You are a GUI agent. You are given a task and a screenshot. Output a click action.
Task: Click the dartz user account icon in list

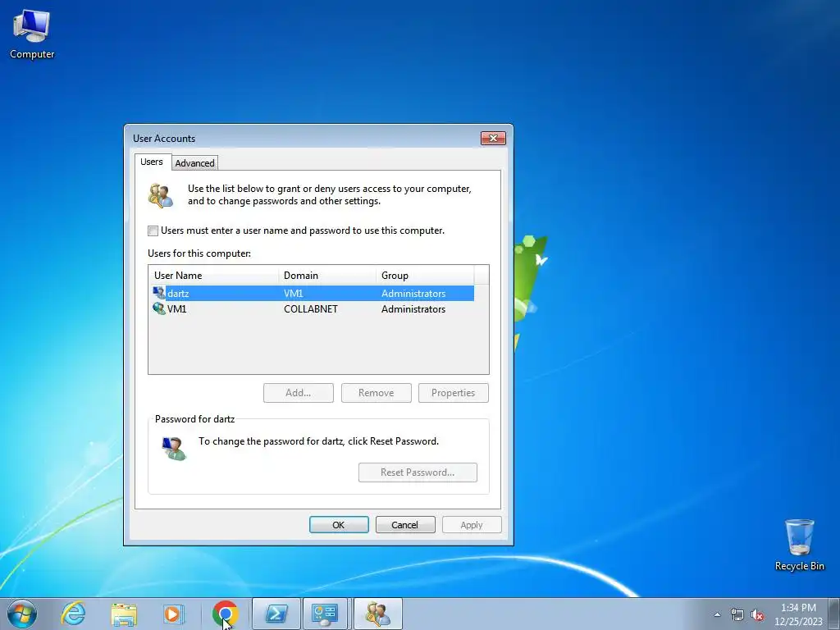159,293
